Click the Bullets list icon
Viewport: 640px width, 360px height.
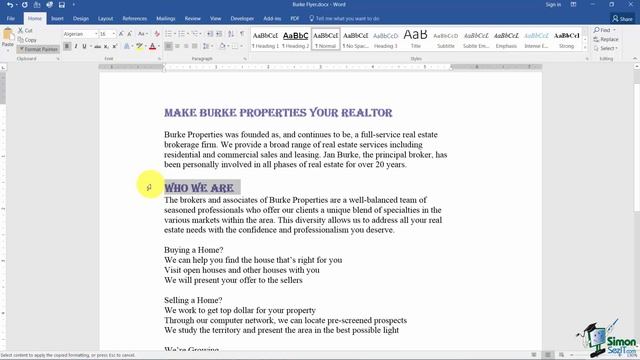coord(168,34)
